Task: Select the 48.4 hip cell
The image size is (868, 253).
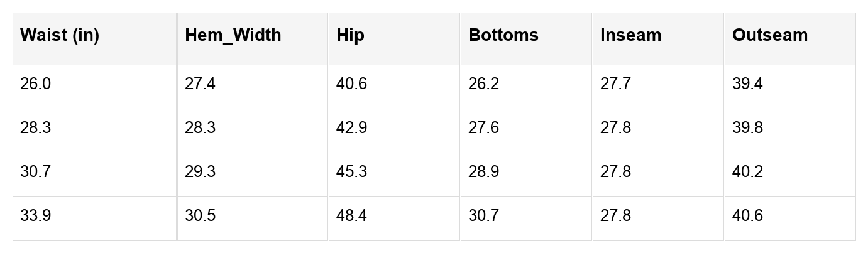Action: (x=352, y=216)
